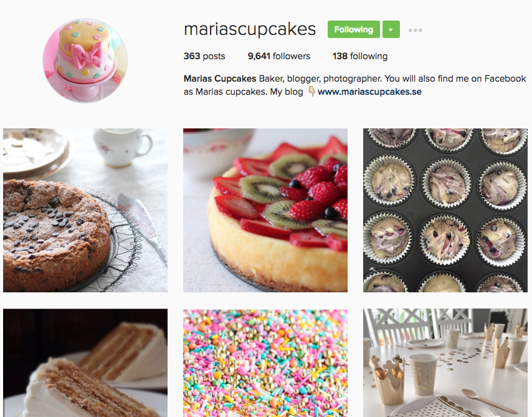Image resolution: width=532 pixels, height=417 pixels.
Task: View the 9,641 followers list
Action: (x=279, y=56)
